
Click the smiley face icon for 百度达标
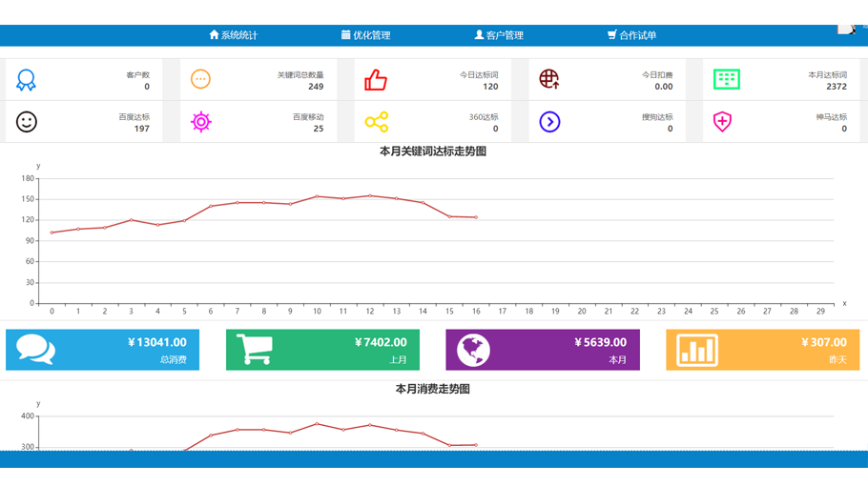(27, 122)
